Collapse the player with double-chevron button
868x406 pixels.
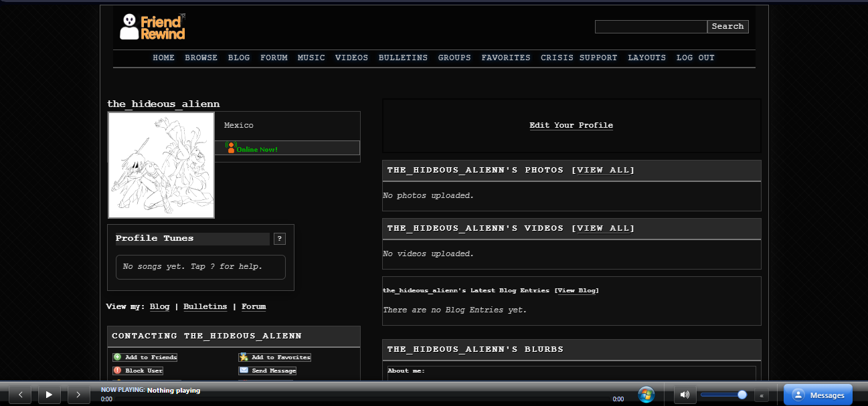(x=761, y=395)
